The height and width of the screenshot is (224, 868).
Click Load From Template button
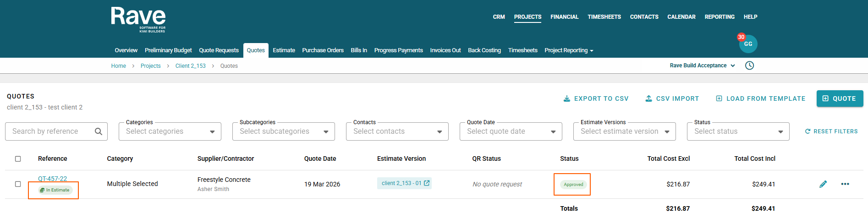click(760, 98)
